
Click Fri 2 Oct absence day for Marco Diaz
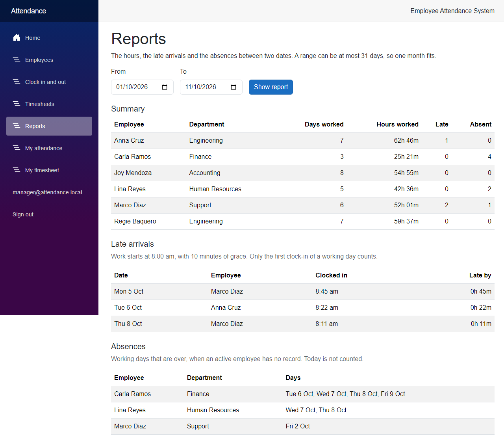298,426
